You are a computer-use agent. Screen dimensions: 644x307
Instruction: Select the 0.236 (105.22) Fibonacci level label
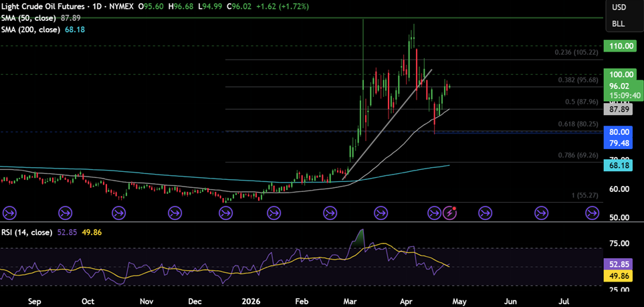click(x=576, y=52)
